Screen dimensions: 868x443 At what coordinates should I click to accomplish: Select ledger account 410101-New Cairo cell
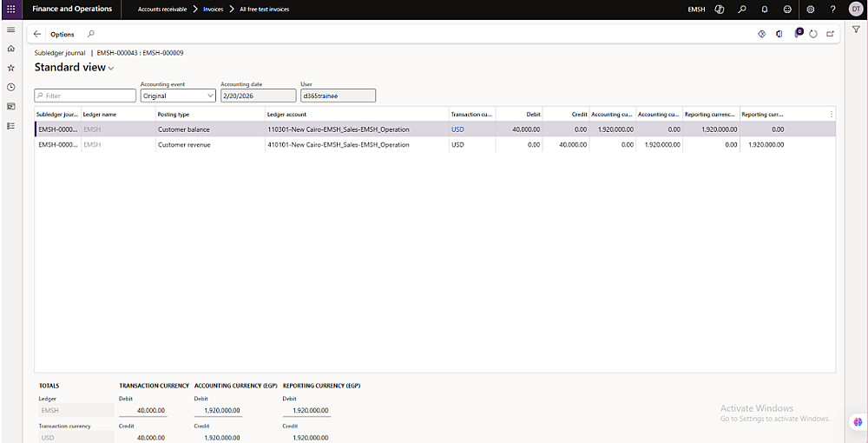357,144
